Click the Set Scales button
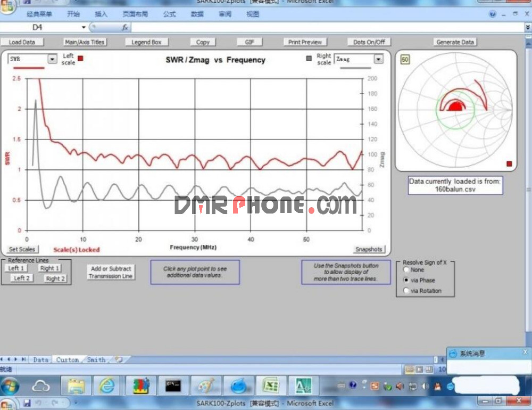This screenshot has height=410, width=532. (x=22, y=249)
